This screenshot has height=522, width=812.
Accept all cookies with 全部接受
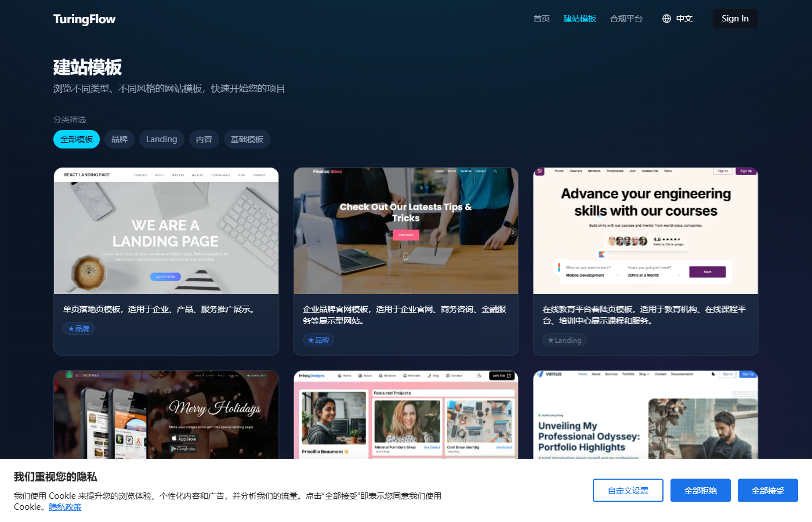pos(767,490)
